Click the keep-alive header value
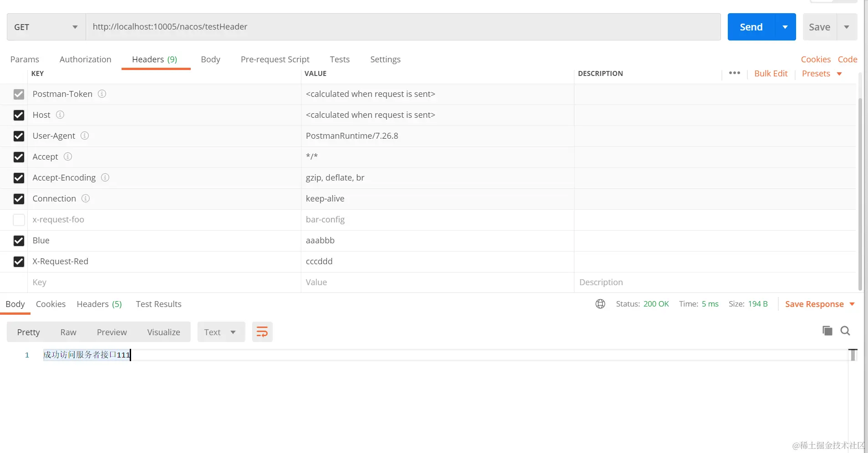The height and width of the screenshot is (453, 868). click(x=437, y=198)
